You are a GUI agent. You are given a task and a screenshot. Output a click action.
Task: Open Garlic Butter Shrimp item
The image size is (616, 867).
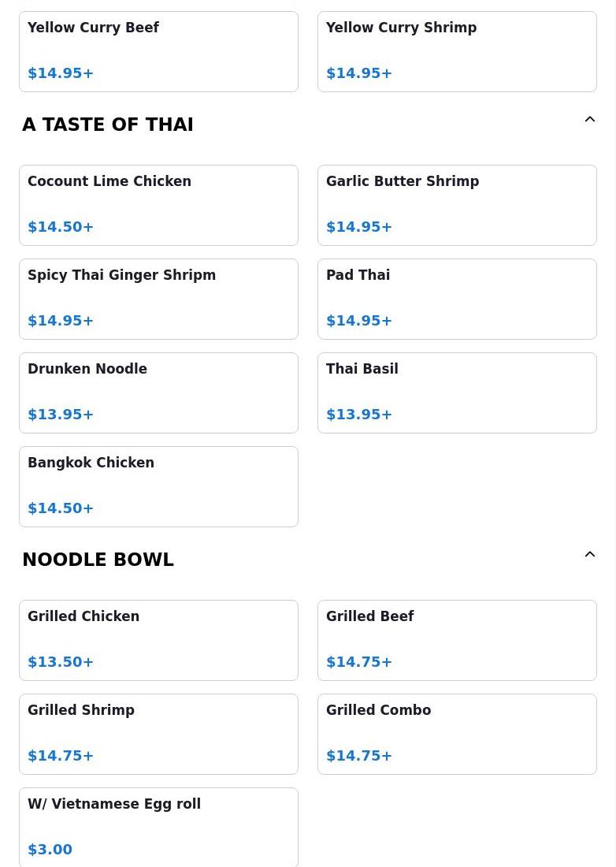pos(457,205)
